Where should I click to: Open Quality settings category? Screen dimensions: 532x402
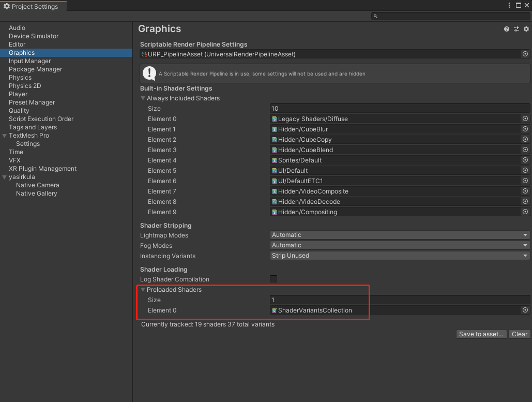19,111
